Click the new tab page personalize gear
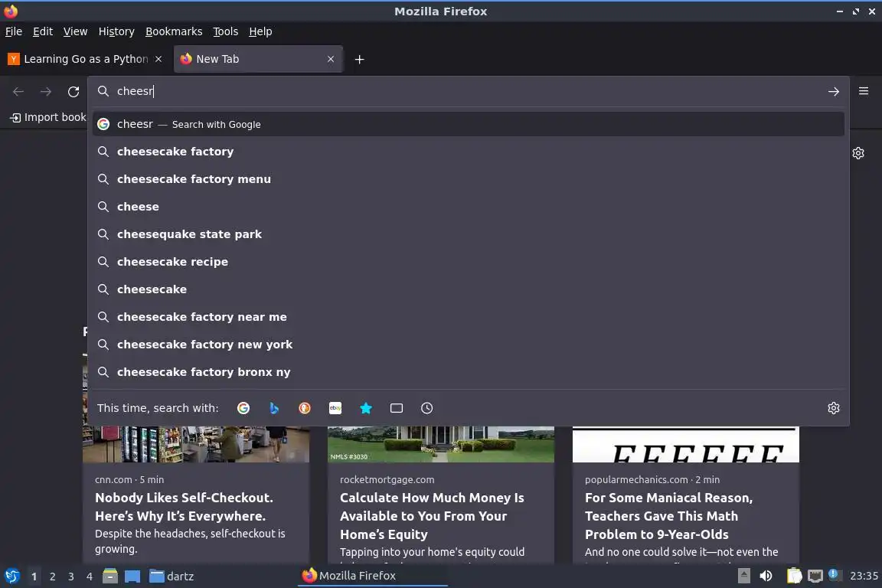The image size is (882, 588). 857,153
